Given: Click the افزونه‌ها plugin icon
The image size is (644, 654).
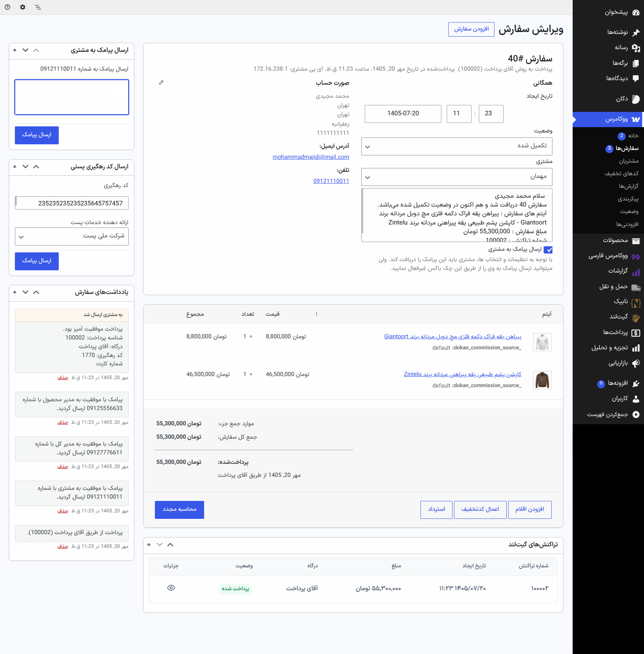Looking at the screenshot, I should [636, 383].
